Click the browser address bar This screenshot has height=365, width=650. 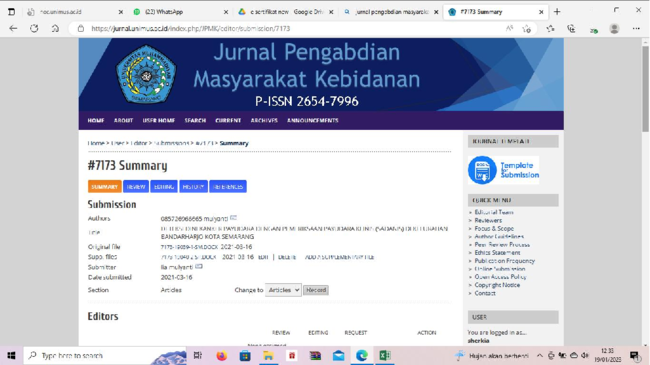click(x=290, y=29)
